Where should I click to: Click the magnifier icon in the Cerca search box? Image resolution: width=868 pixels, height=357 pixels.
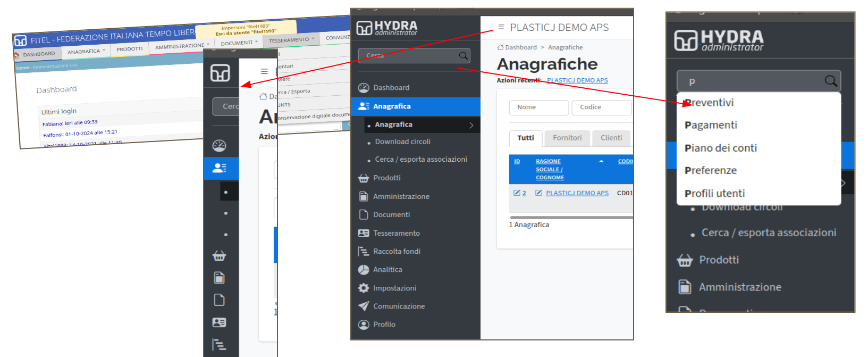click(x=464, y=55)
